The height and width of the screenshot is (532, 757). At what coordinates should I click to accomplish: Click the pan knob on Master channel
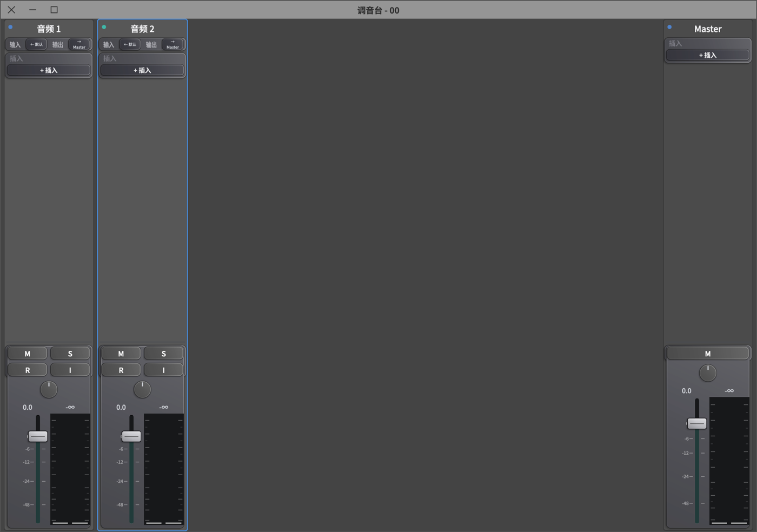tap(708, 373)
